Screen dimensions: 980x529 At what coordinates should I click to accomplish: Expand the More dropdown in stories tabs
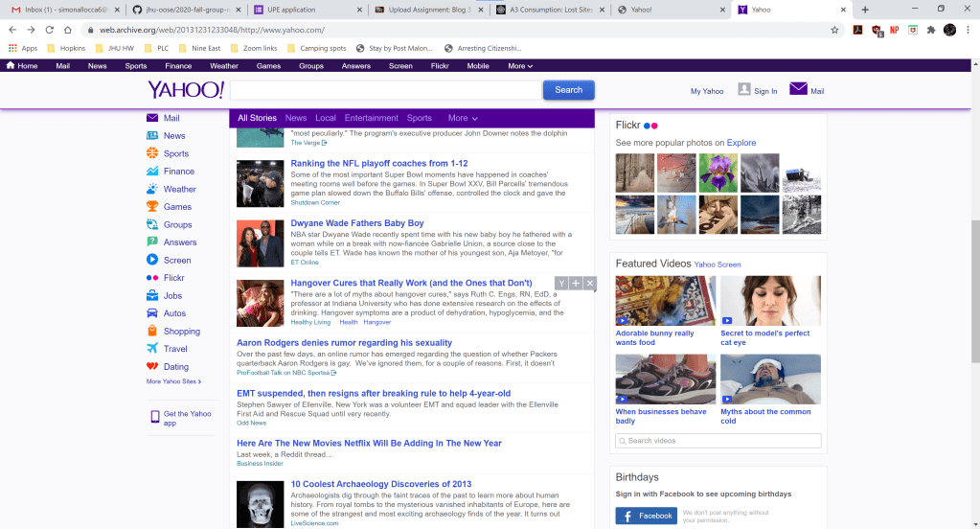click(x=462, y=118)
